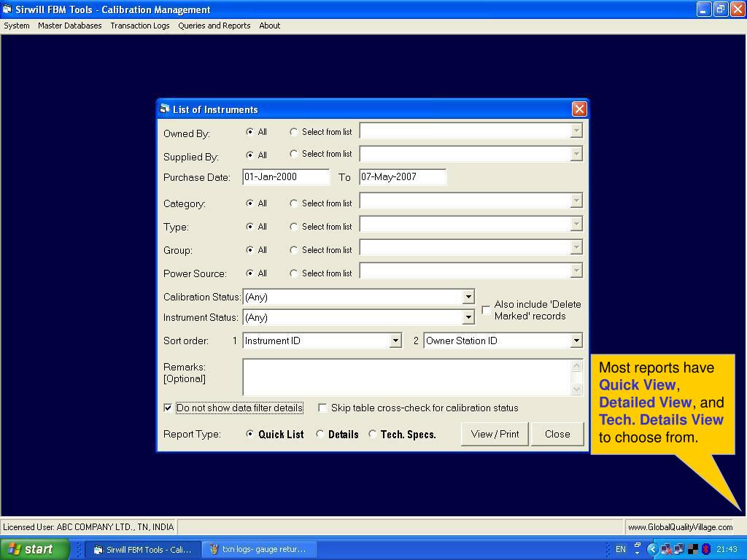Screen dimensions: 747x560
Task: Check Also include 'Delete Marked' records
Action: pyautogui.click(x=486, y=310)
